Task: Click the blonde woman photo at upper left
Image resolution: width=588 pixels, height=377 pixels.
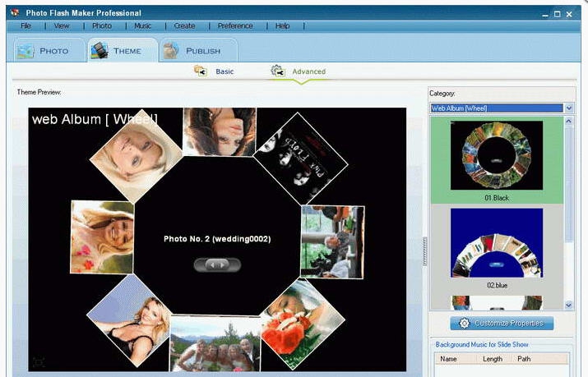Action: [x=137, y=156]
